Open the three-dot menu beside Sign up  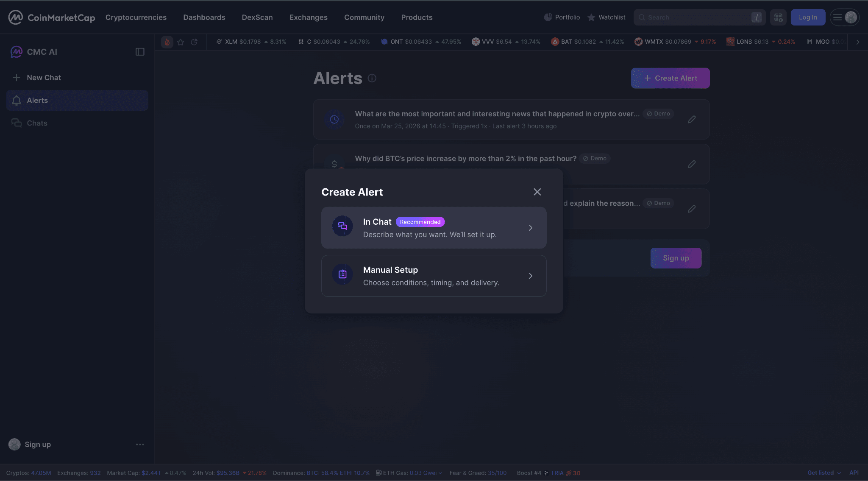pos(140,445)
